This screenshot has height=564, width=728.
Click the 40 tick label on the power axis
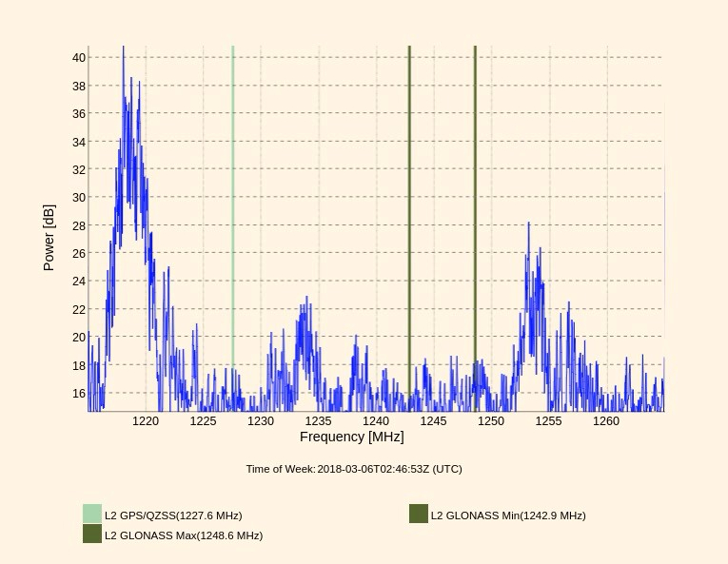coord(78,58)
